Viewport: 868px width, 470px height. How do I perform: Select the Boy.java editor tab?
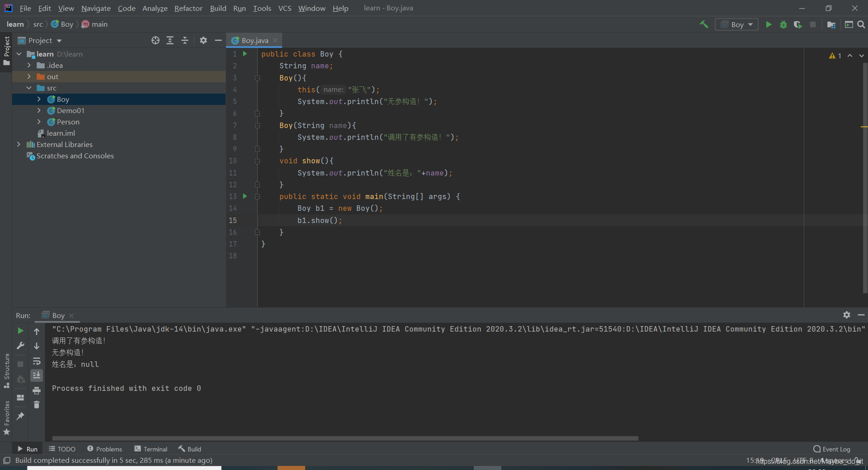coord(255,40)
